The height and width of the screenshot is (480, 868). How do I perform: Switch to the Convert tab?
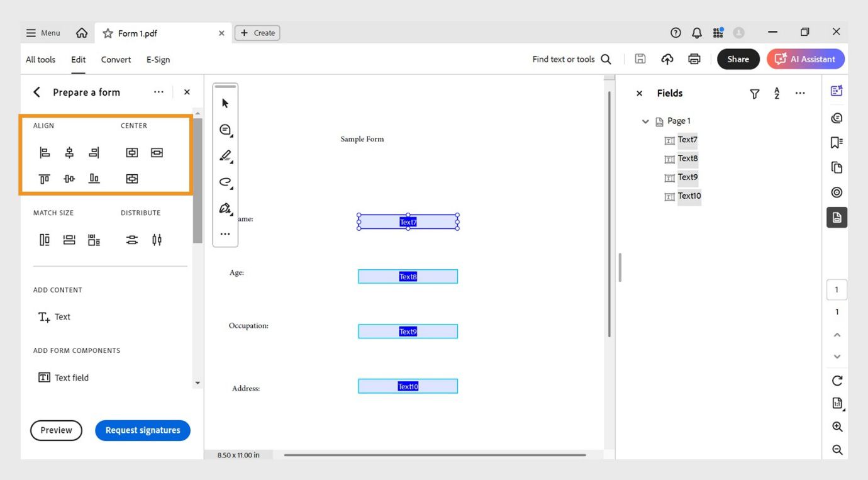[x=116, y=59]
